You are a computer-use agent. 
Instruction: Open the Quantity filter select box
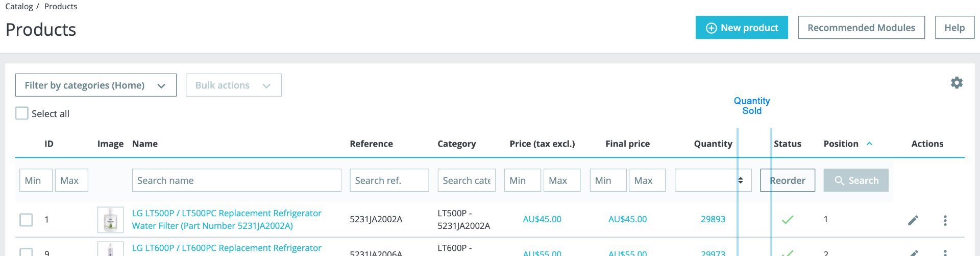point(713,180)
